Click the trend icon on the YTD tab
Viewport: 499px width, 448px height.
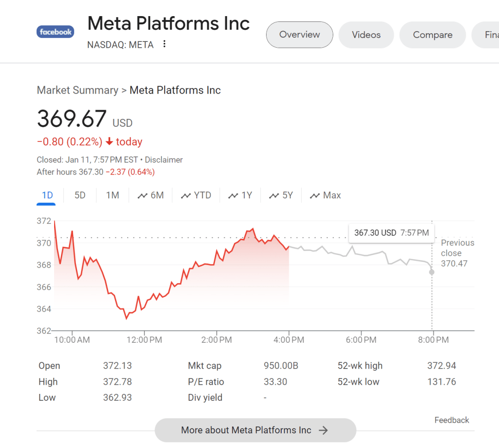pyautogui.click(x=186, y=195)
